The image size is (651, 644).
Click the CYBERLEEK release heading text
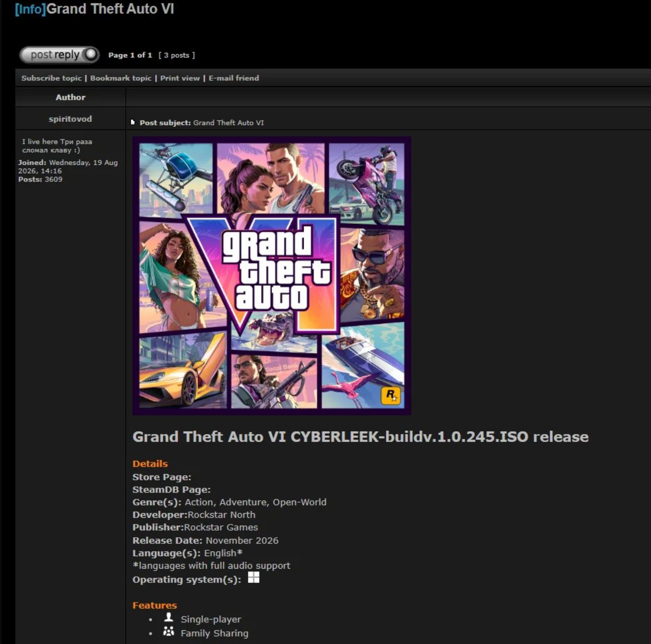pos(360,437)
